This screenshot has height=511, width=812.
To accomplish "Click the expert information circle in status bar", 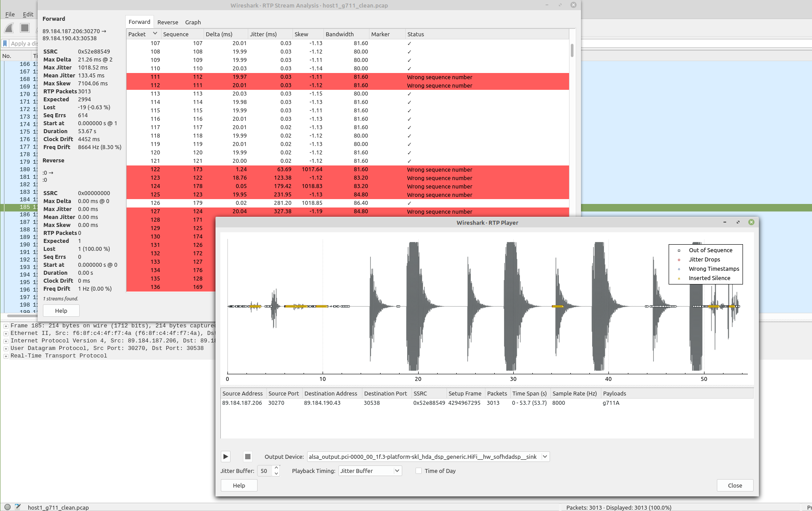I will [7, 507].
